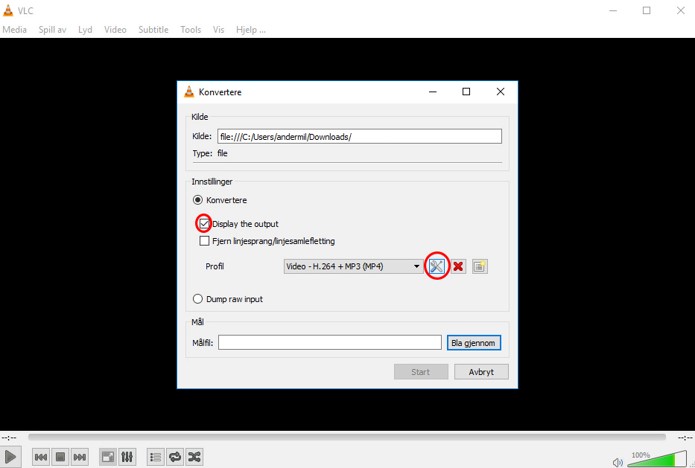The height and width of the screenshot is (468, 695).
Task: Skip to previous media track
Action: [41, 456]
